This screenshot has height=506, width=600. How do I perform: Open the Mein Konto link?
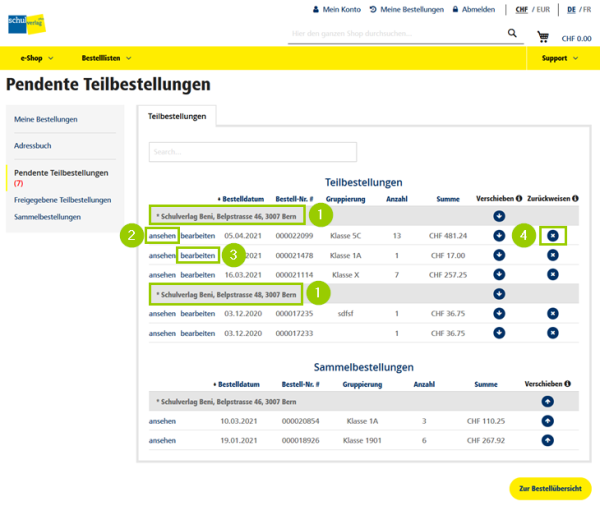336,9
